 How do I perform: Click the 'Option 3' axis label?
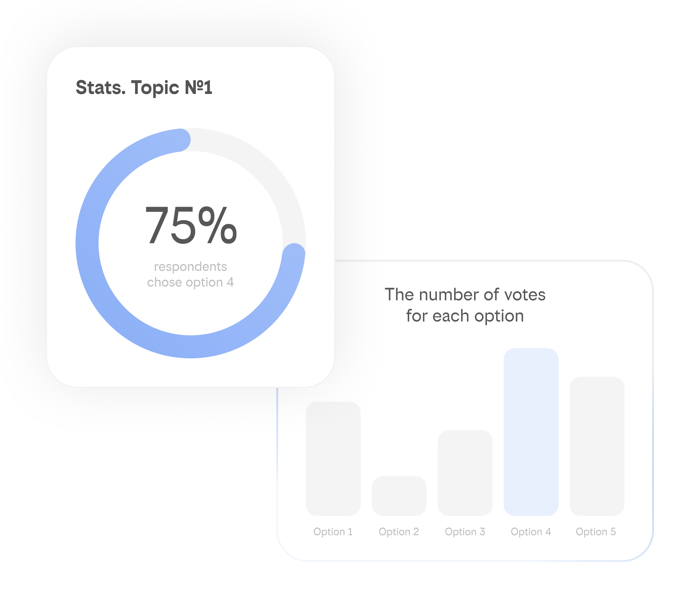click(x=465, y=532)
